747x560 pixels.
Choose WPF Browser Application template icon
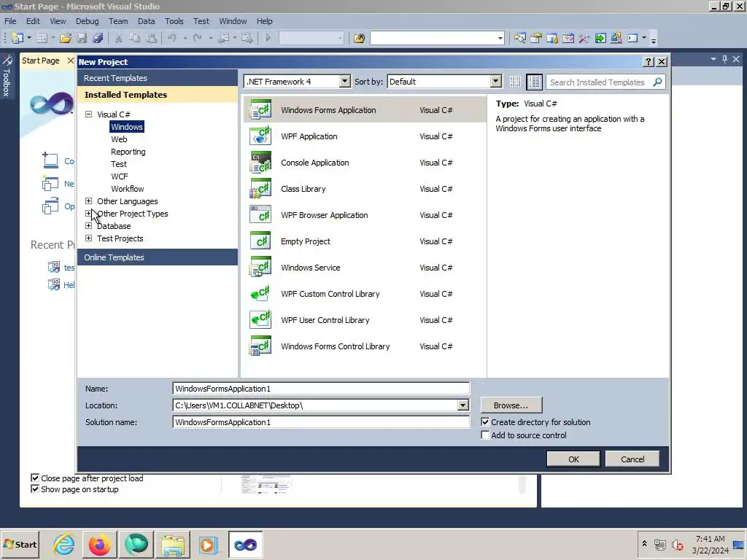(260, 215)
